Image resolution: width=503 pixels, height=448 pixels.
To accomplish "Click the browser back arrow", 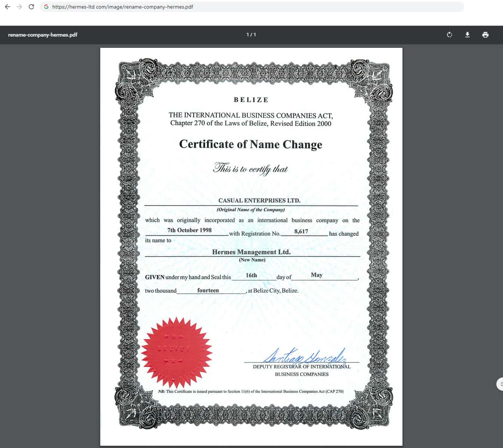I will click(7, 7).
